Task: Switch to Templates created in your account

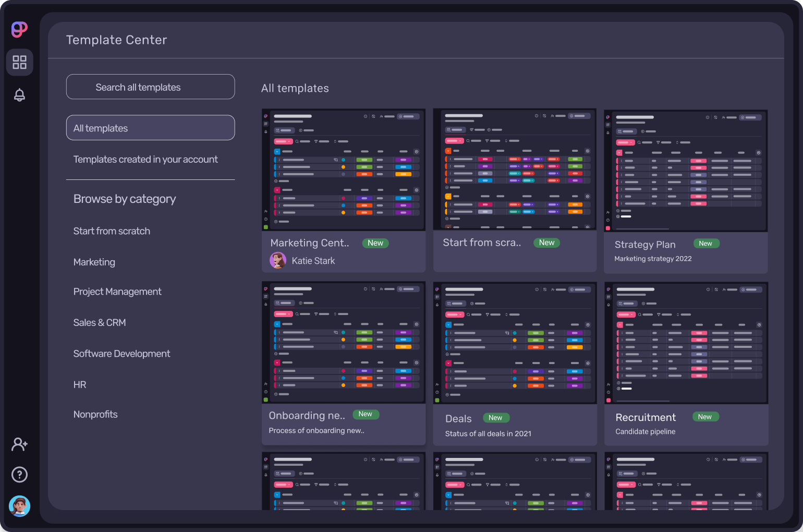Action: click(x=145, y=159)
